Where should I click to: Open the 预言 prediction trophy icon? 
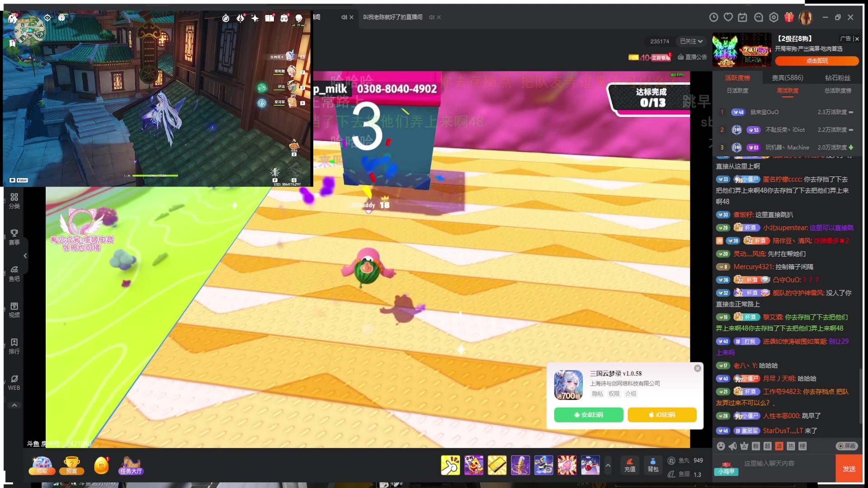pos(71,465)
